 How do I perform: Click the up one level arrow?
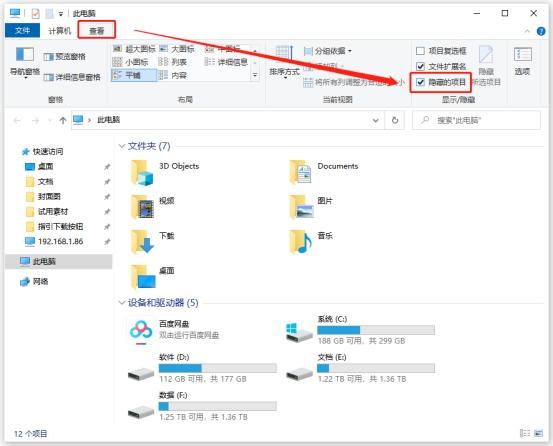tap(63, 121)
